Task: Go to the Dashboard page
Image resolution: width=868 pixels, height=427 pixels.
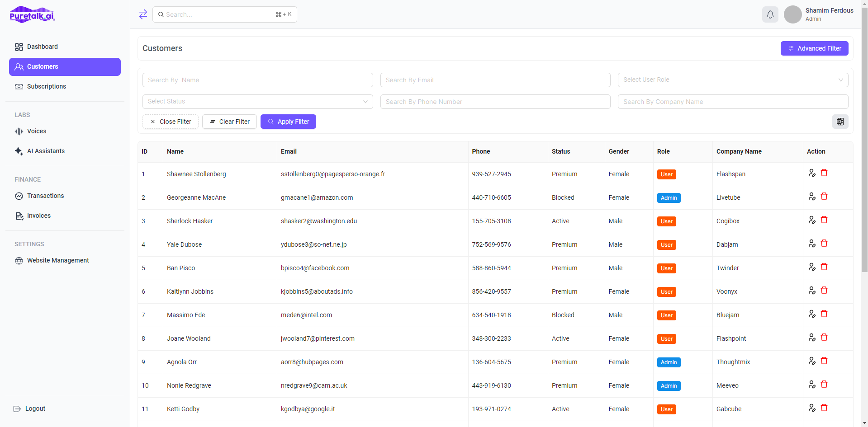Action: [43, 47]
